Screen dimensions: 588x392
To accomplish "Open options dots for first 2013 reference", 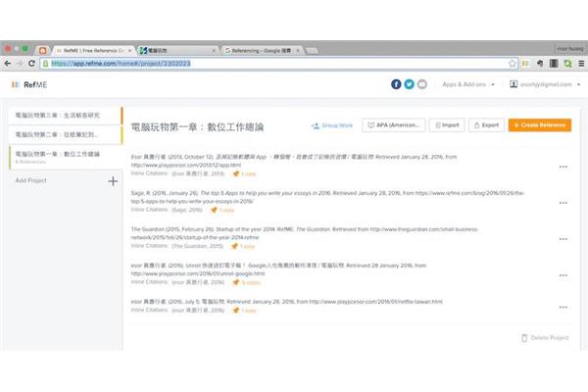I will coord(563,167).
